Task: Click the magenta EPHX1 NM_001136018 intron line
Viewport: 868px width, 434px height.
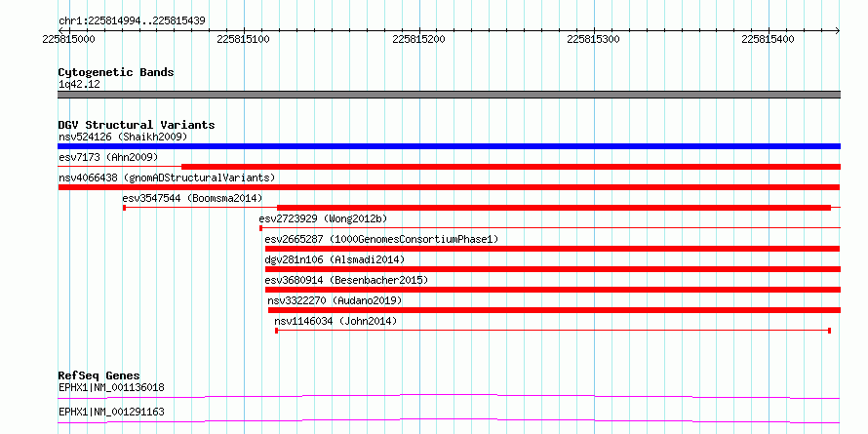Action: [x=449, y=396]
